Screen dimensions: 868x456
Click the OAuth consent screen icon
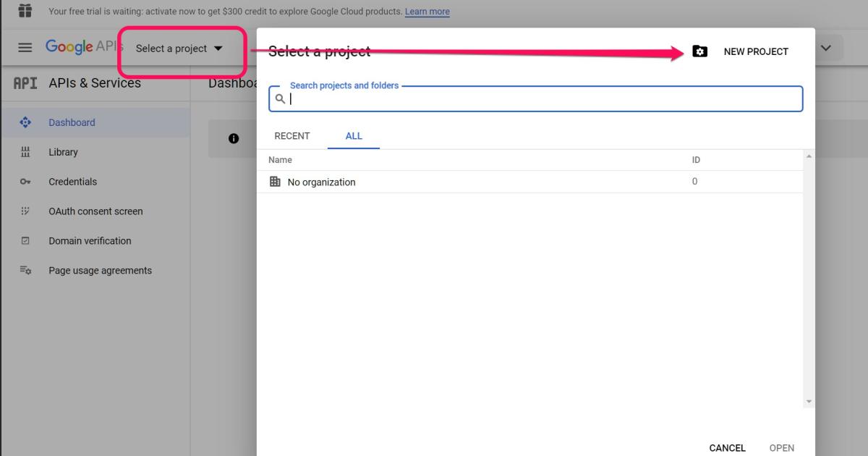point(25,211)
